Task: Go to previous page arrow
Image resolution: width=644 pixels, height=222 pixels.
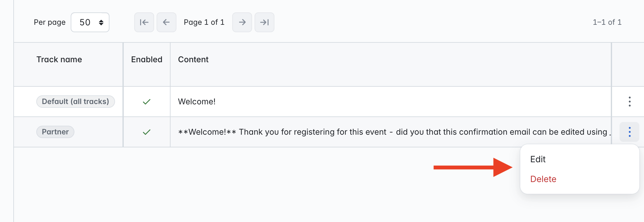Action: (167, 22)
